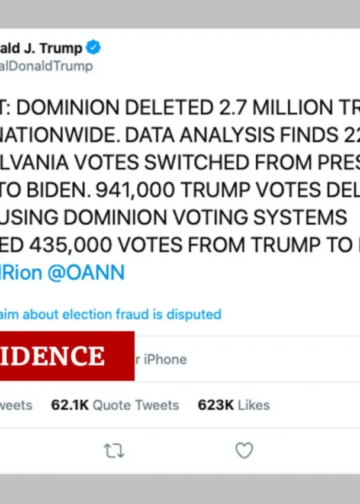Click the red IDENCE banner overlay

pos(67,356)
